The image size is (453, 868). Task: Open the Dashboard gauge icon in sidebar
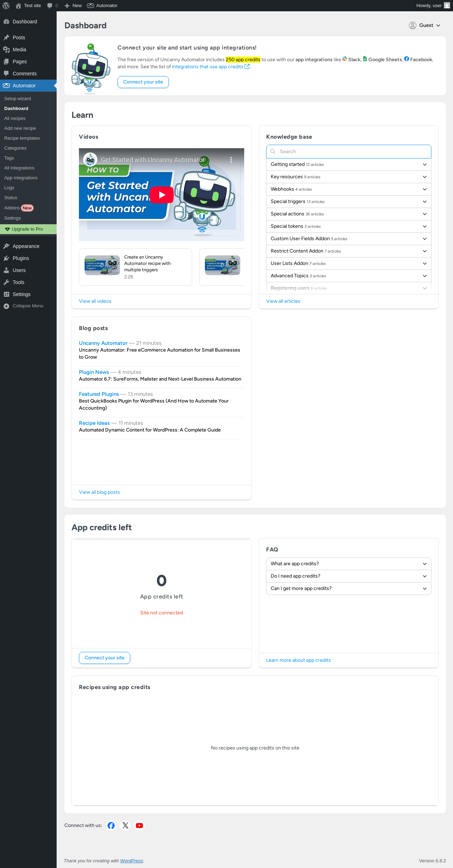coord(6,22)
